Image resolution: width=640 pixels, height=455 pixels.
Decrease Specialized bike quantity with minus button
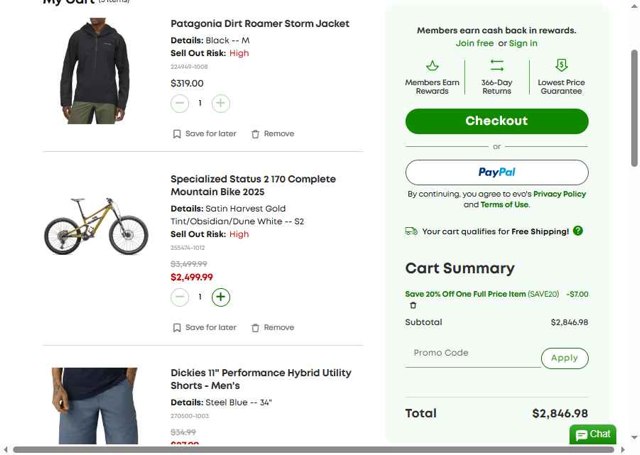click(x=180, y=297)
